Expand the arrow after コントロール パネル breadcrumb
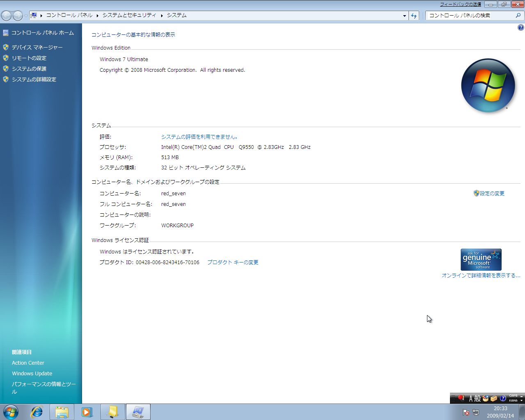The height and width of the screenshot is (420, 525). click(x=98, y=16)
